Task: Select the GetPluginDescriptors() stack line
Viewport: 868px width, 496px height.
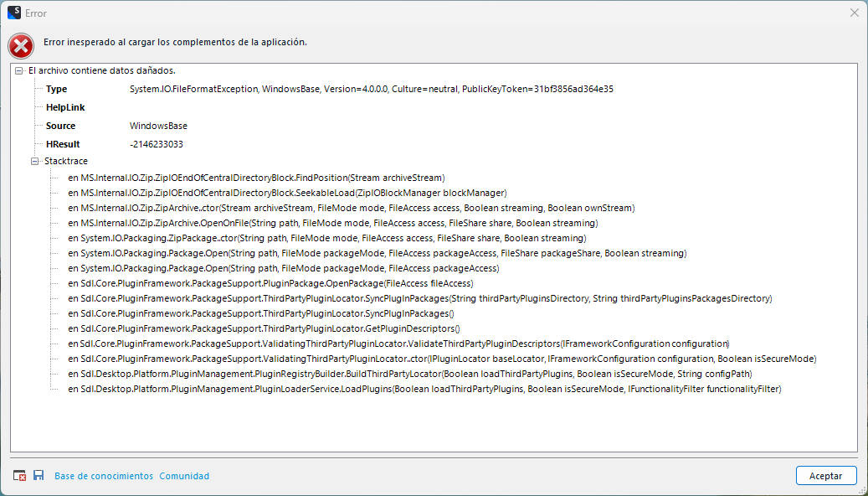Action: (x=264, y=328)
